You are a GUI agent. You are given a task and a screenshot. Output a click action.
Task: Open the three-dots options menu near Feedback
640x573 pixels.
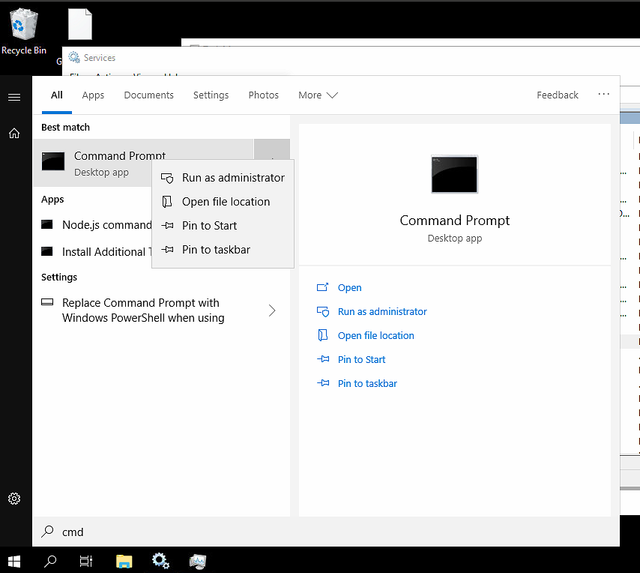(604, 94)
